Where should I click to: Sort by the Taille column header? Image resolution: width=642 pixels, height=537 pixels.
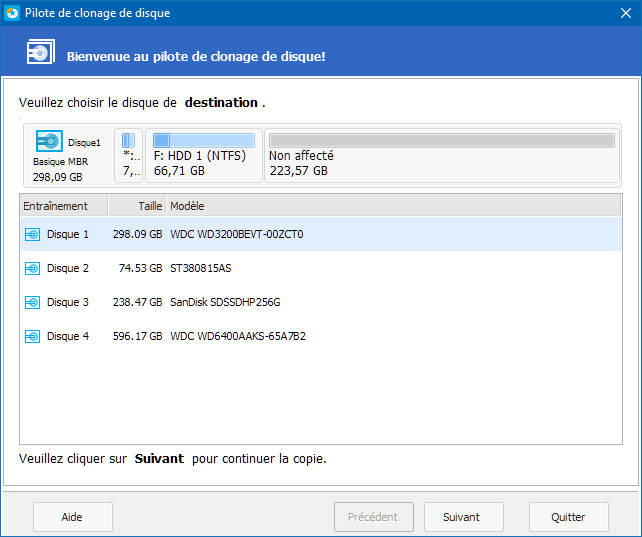[137, 205]
